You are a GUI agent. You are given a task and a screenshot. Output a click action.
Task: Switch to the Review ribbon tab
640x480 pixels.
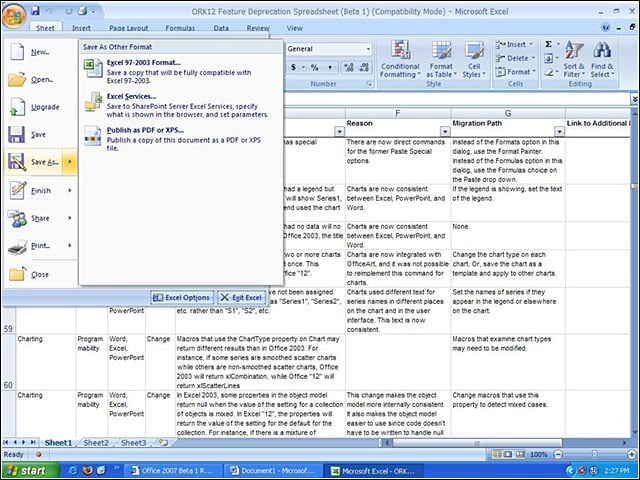[x=258, y=28]
